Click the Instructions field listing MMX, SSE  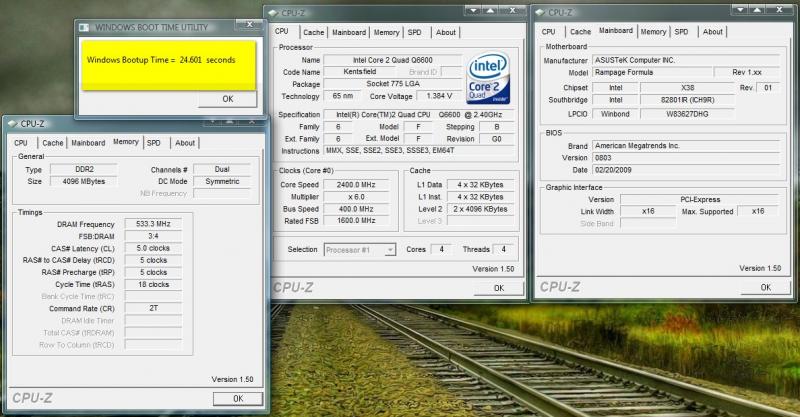pyautogui.click(x=418, y=151)
